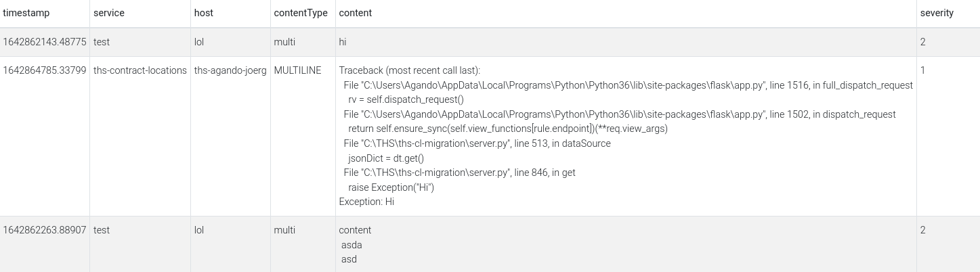The width and height of the screenshot is (980, 272).
Task: Select the 'rv = self.dispatch_request()' line
Action: tap(406, 99)
